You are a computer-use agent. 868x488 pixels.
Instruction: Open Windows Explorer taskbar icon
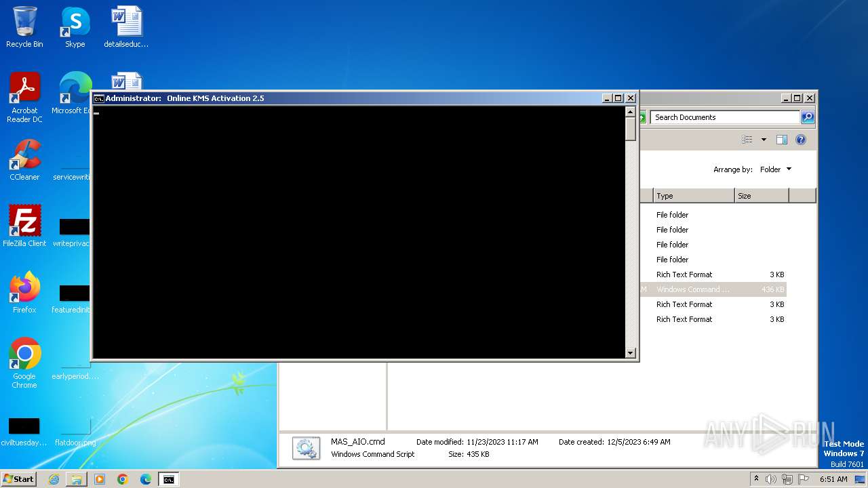(x=77, y=479)
